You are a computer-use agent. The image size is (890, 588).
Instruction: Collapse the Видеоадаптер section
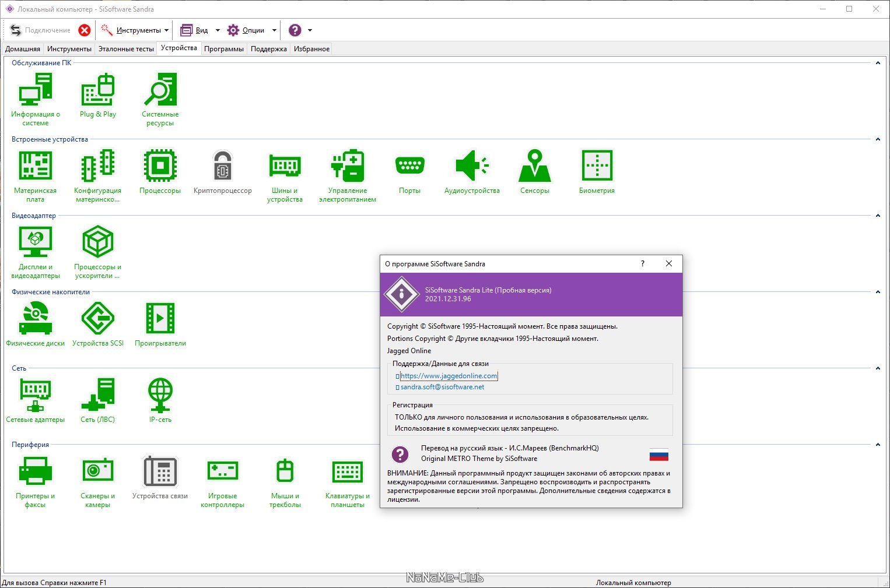(x=878, y=216)
